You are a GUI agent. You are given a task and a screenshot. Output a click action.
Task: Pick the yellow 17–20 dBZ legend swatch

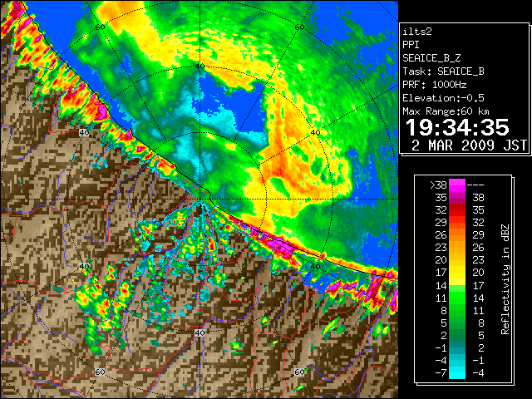coord(457,273)
